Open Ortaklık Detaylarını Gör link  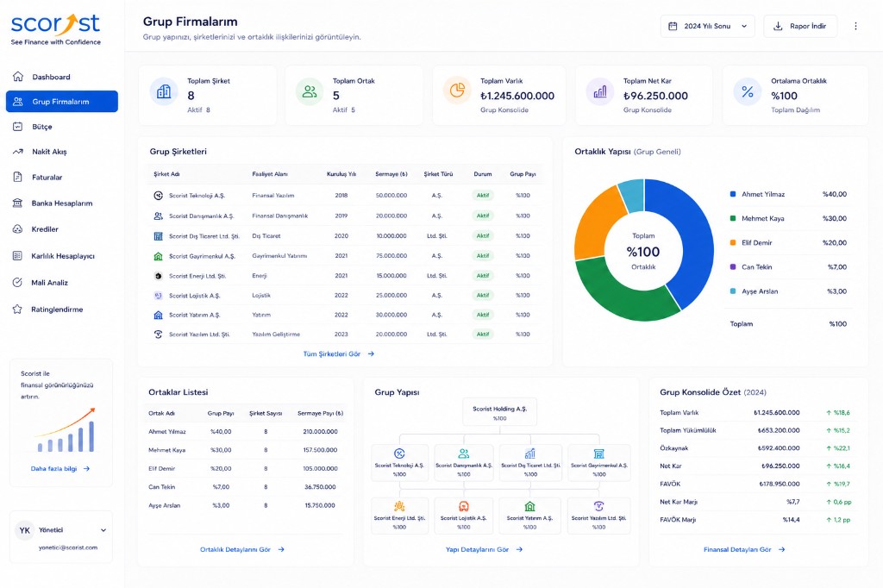point(242,549)
